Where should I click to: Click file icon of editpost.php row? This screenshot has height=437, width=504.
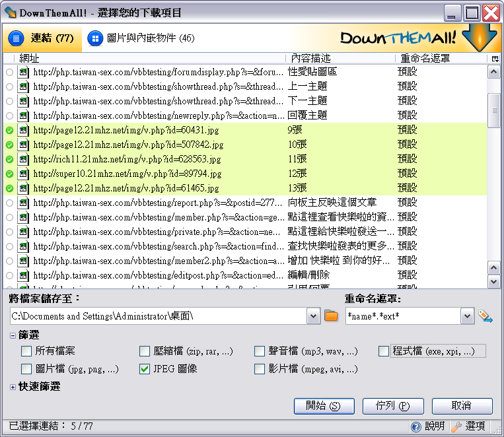point(23,275)
